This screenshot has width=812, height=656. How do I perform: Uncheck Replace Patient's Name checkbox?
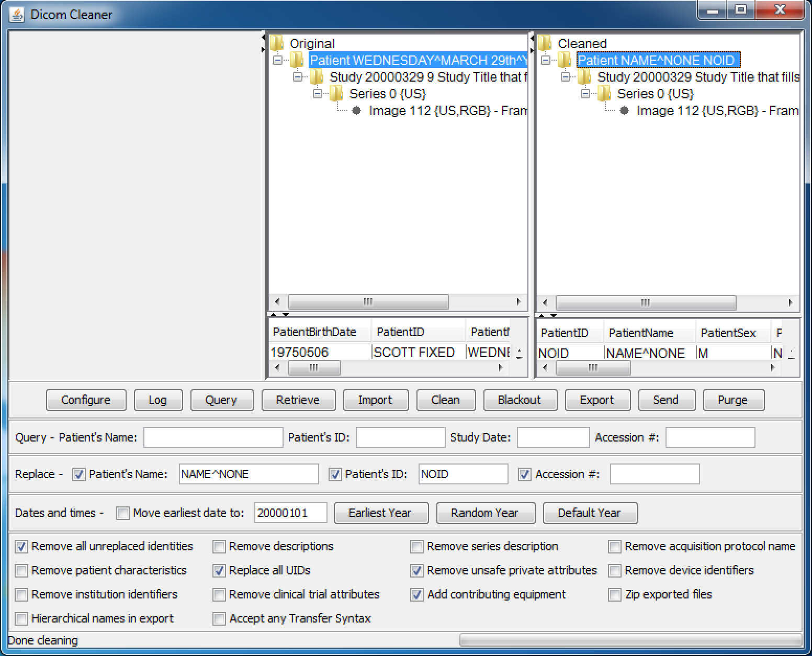click(78, 474)
